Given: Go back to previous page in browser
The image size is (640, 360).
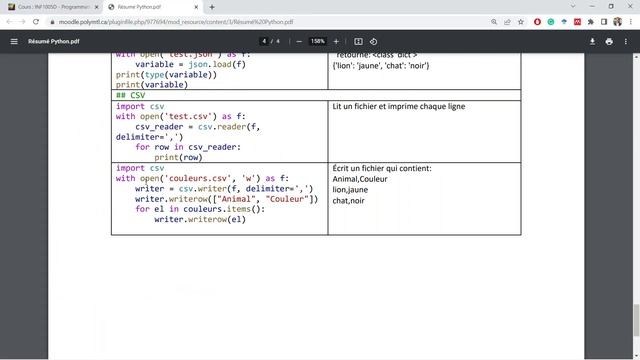Looking at the screenshot, I should coord(9,22).
